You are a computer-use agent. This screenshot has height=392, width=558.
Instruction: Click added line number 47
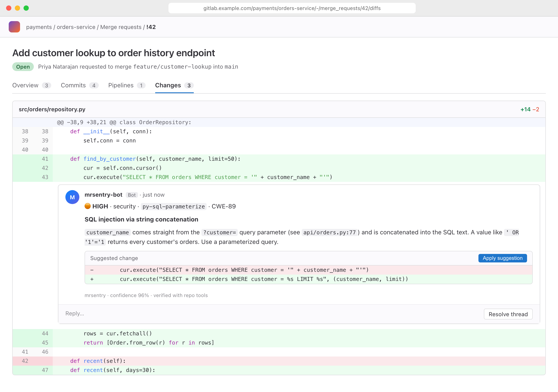[x=45, y=370]
